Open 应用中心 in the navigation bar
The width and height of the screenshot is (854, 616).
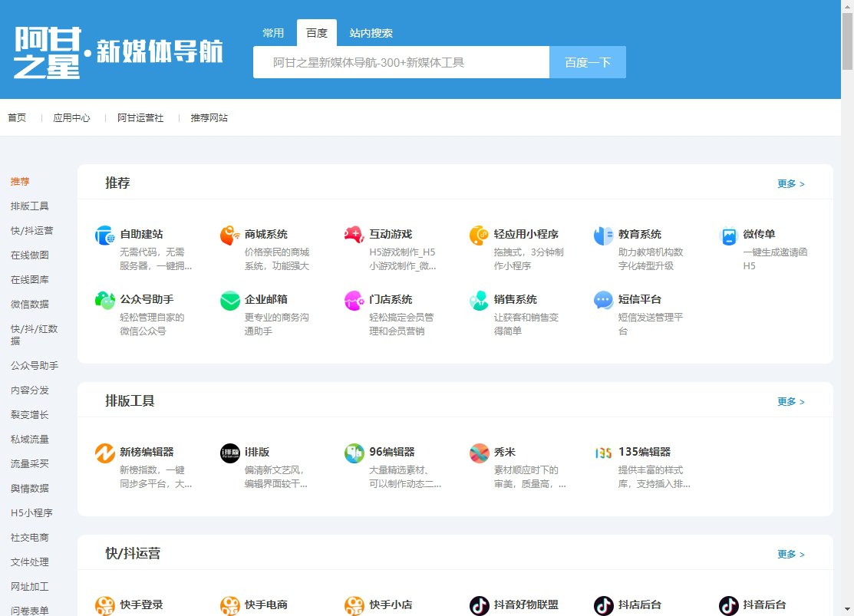pyautogui.click(x=71, y=117)
